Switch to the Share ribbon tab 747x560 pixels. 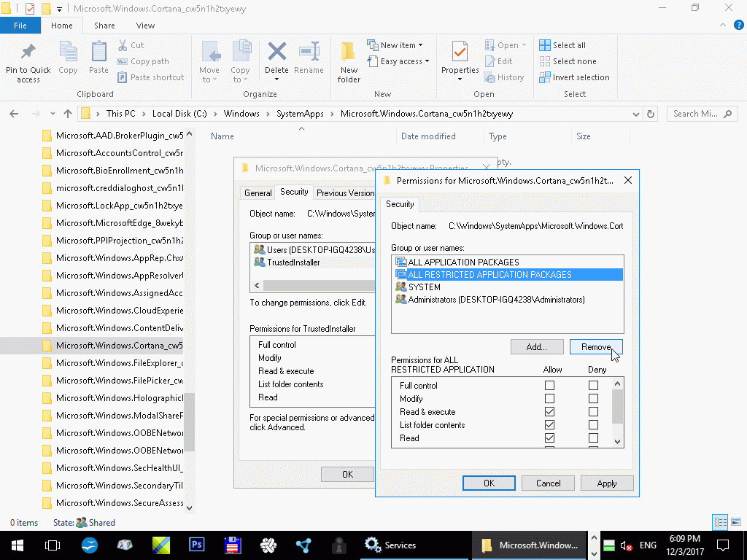[104, 26]
